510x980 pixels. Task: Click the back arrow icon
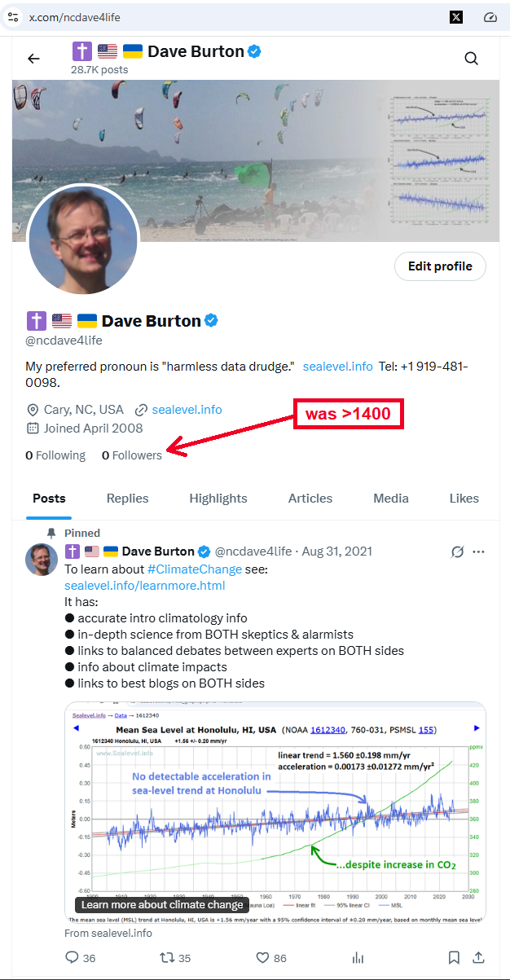pos(33,59)
